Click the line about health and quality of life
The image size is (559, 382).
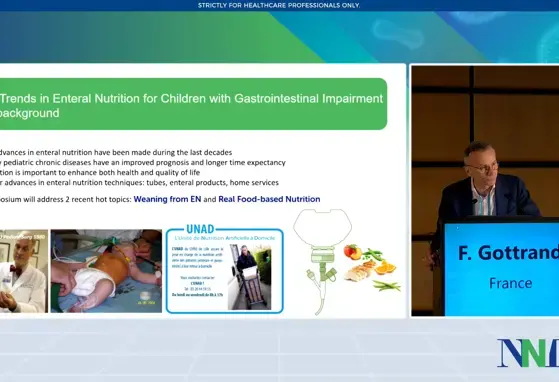[100, 172]
